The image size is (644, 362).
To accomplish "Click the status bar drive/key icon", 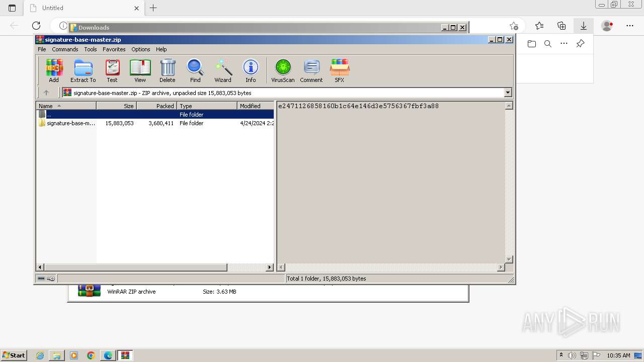I will click(46, 279).
